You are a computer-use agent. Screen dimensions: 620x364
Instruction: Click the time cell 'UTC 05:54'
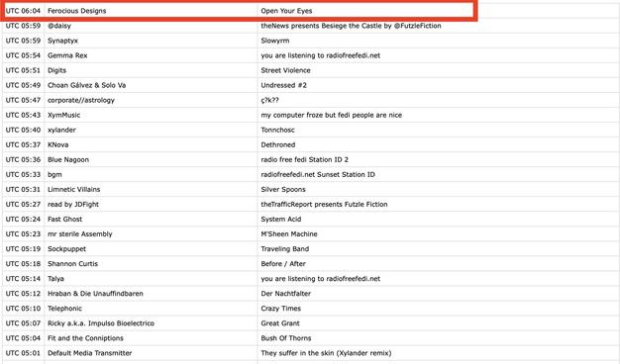(23, 55)
